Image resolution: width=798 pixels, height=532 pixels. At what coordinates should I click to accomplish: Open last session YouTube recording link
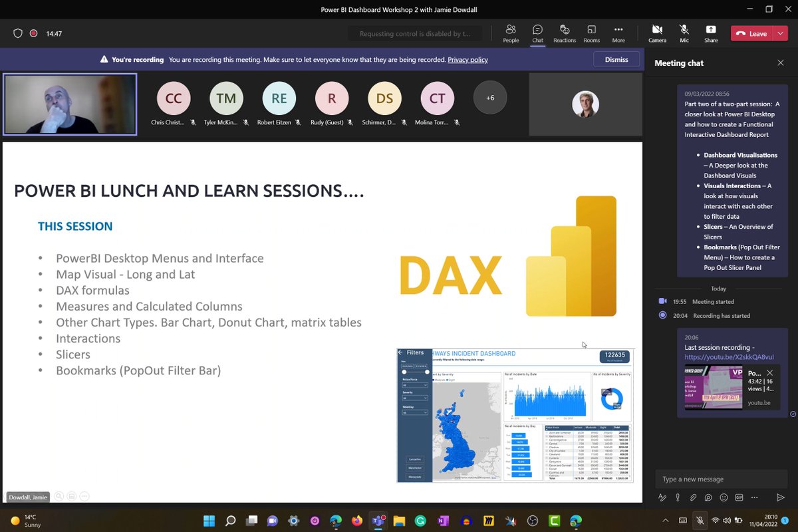(x=730, y=357)
